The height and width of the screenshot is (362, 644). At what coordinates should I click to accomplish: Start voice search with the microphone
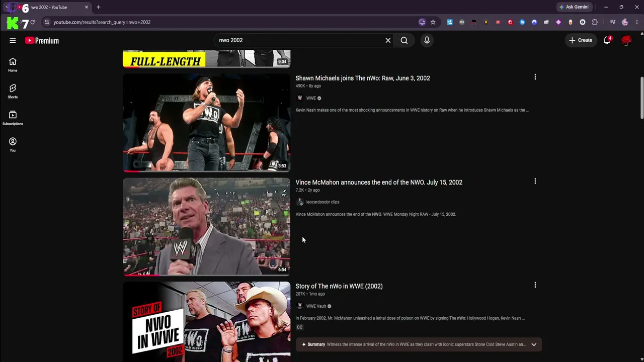point(427,40)
